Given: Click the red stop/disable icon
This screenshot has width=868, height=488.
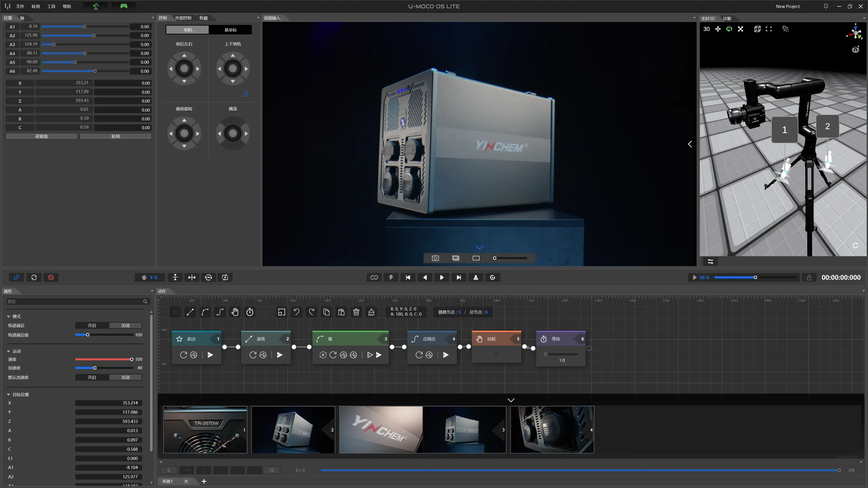Looking at the screenshot, I should (51, 277).
